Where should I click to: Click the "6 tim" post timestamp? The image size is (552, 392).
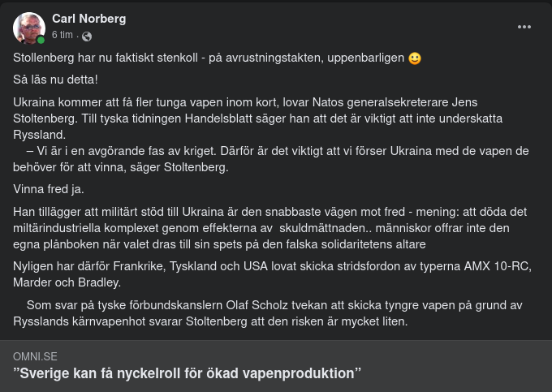63,36
